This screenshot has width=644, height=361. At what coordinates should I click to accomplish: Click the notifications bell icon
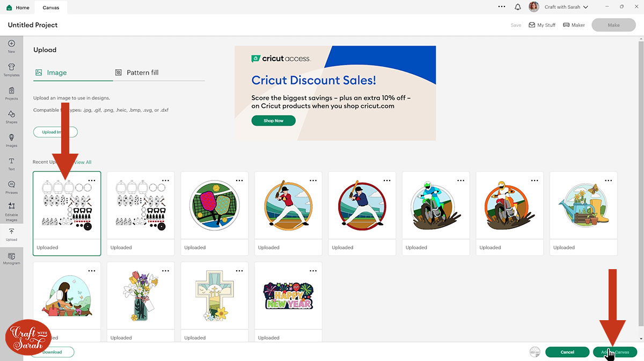click(518, 8)
